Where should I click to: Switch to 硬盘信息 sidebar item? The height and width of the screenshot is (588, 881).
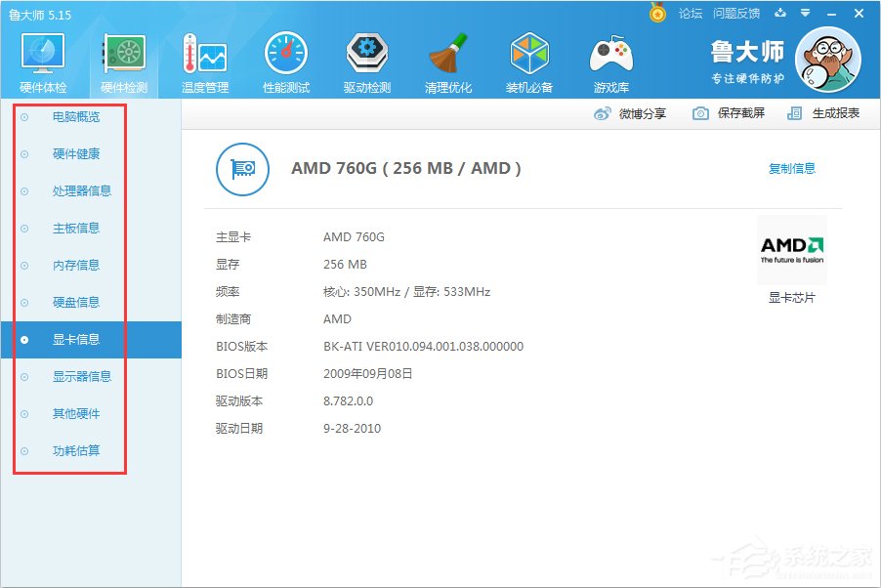[x=76, y=303]
